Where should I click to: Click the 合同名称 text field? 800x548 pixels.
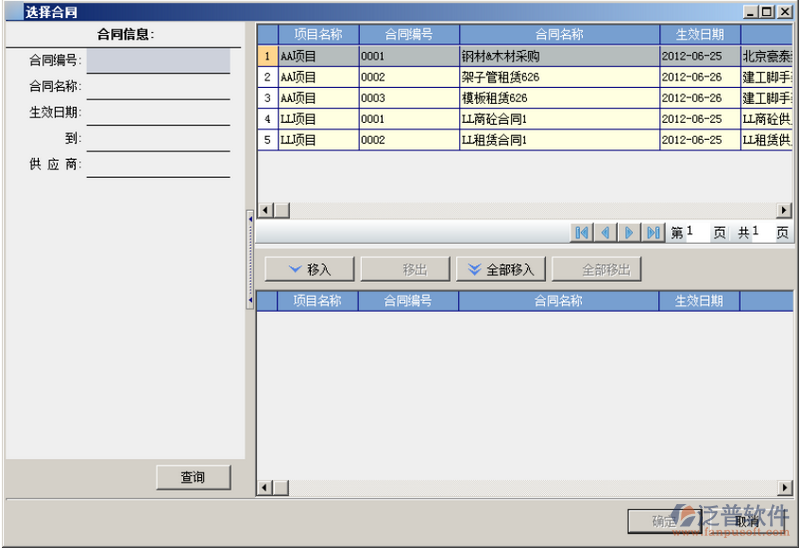(x=158, y=87)
